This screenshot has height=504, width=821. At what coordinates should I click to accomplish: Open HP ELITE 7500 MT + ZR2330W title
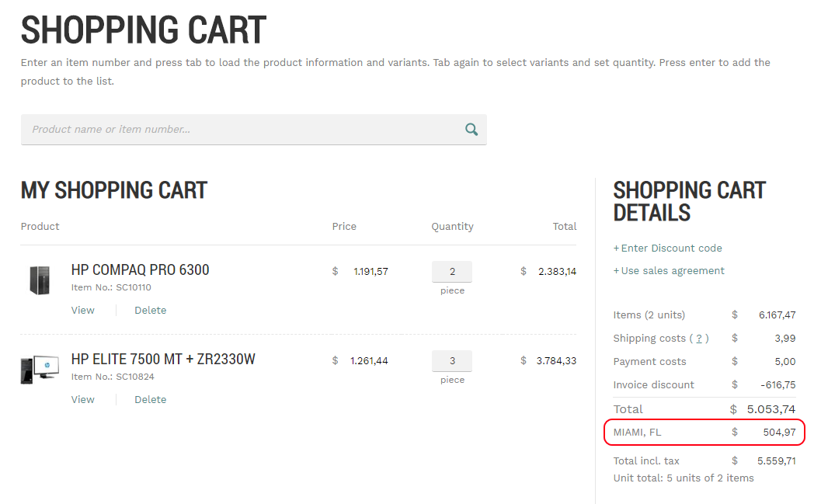(163, 360)
